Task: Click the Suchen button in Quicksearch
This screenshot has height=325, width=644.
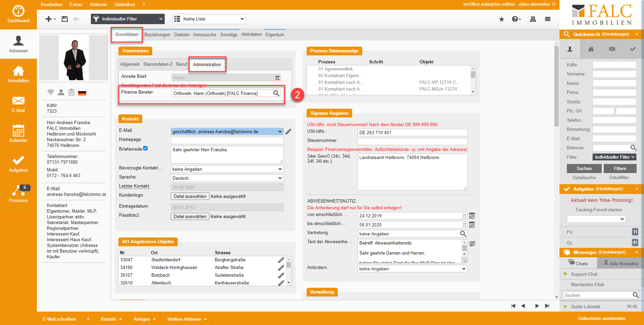Action: [x=584, y=169]
